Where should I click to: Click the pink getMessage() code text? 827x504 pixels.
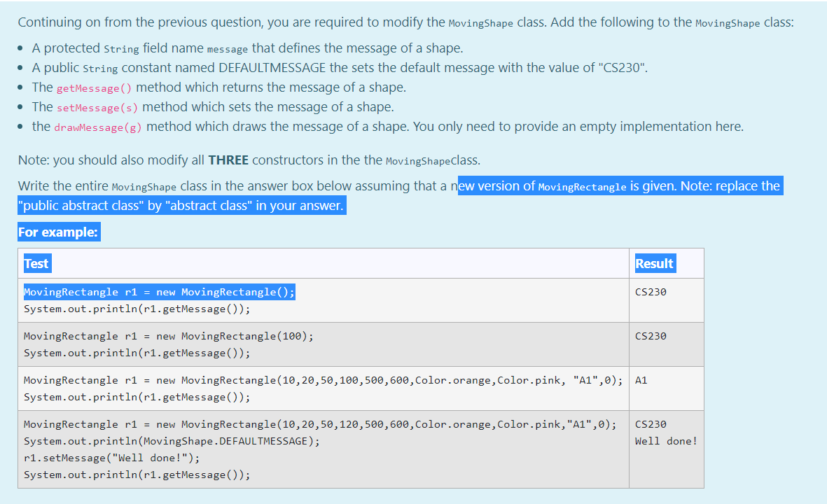click(x=94, y=88)
